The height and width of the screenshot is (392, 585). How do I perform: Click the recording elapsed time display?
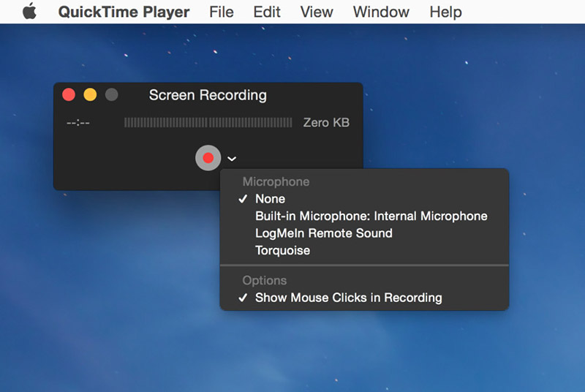(78, 123)
